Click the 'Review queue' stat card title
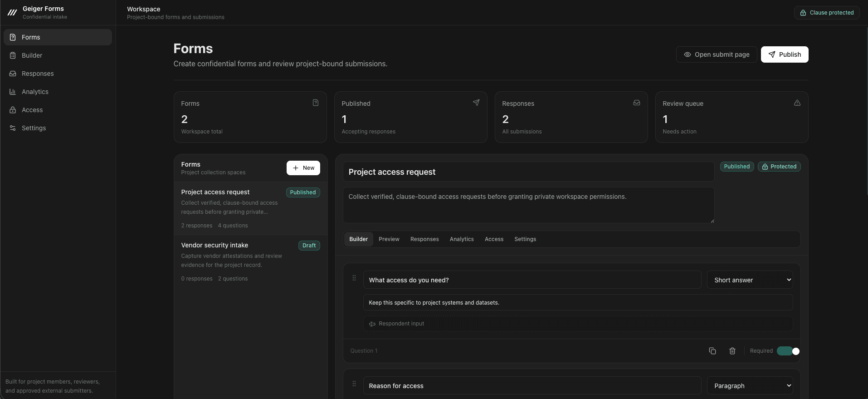The width and height of the screenshot is (868, 399). point(683,103)
